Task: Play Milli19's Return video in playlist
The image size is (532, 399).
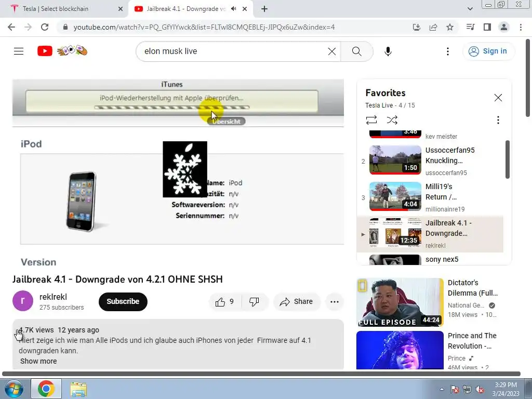Action: 430,197
